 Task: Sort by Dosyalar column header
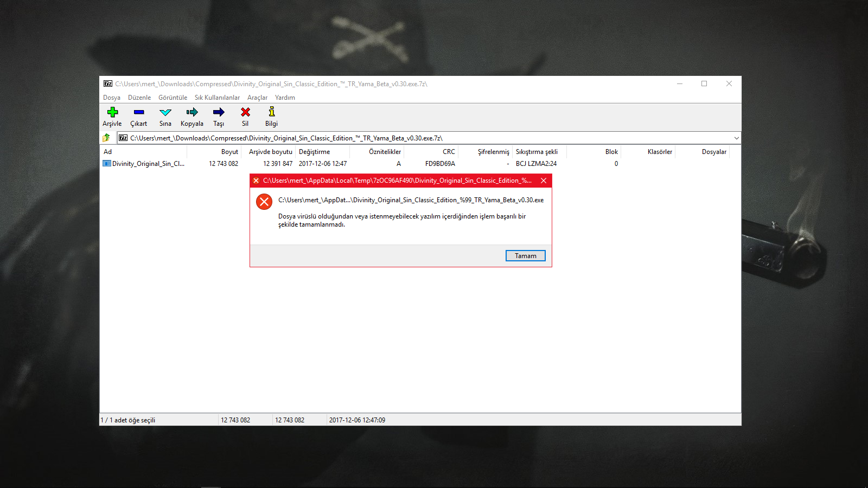click(x=702, y=152)
